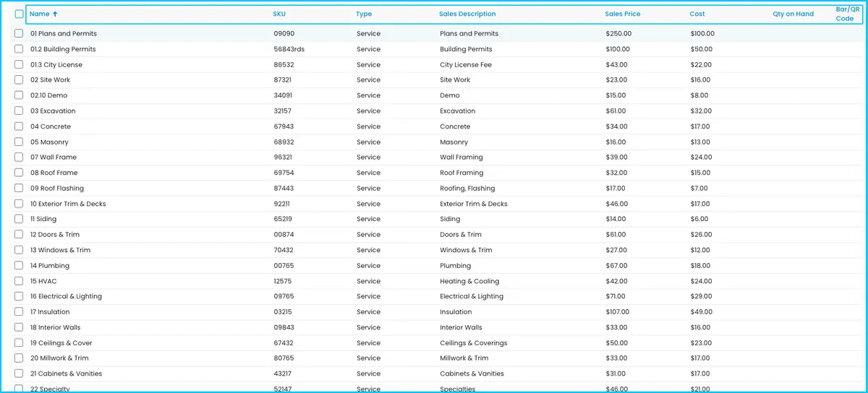Check the 17 Insulation checkbox
Image resolution: width=868 pixels, height=393 pixels.
point(19,311)
